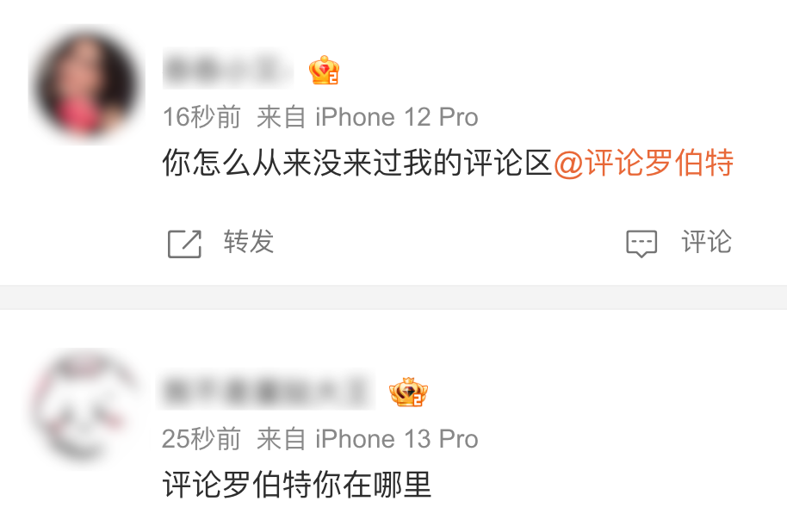The height and width of the screenshot is (532, 787).
Task: Open the second poster's sketch-style avatar
Action: [x=87, y=406]
